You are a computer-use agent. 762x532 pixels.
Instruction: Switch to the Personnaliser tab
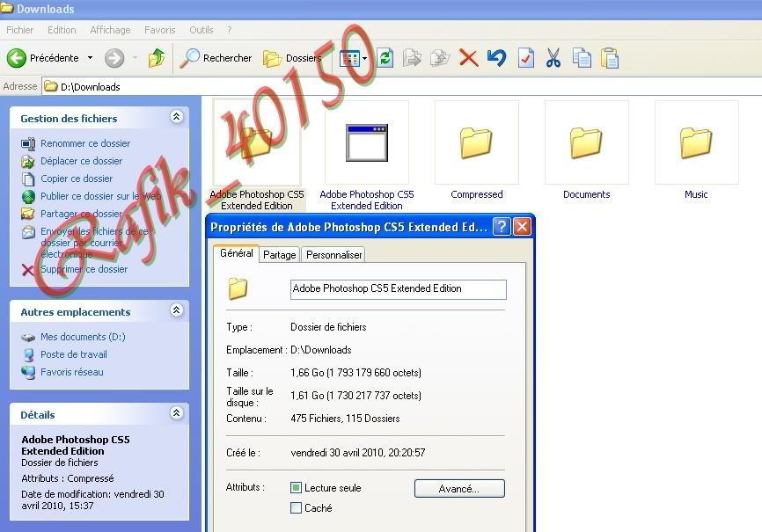[x=333, y=255]
